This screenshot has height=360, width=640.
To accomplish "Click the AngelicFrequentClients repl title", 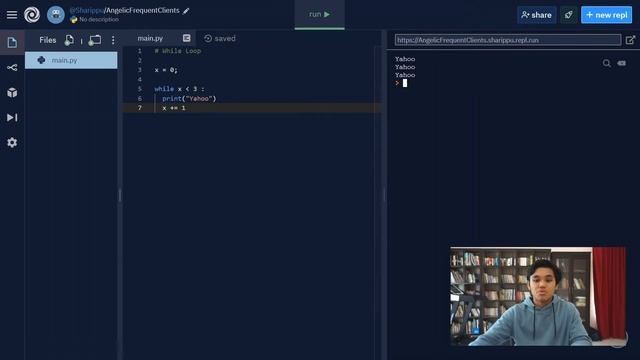I will (142, 10).
